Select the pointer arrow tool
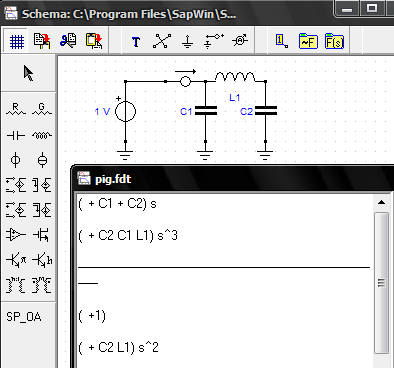 pos(28,73)
